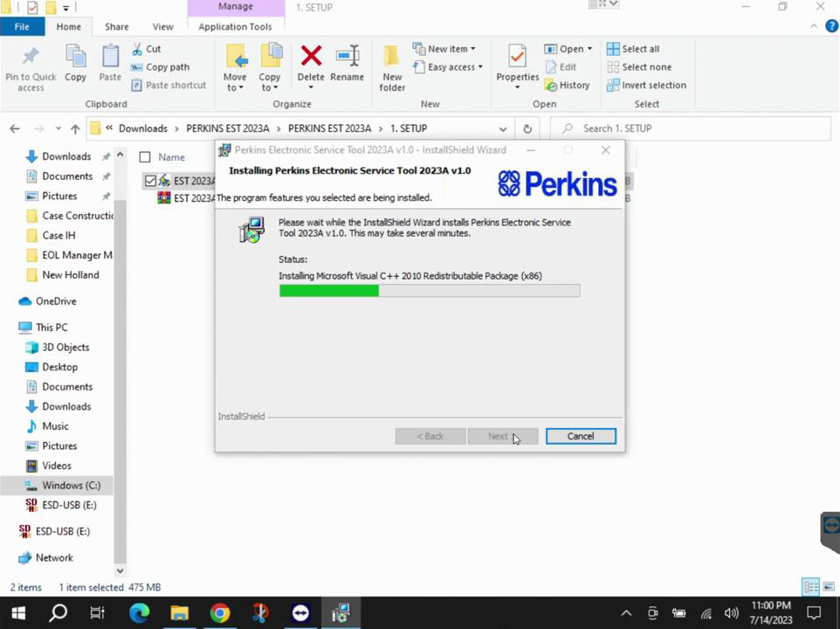
Task: Select OneDrive in the navigation pane
Action: click(47, 301)
